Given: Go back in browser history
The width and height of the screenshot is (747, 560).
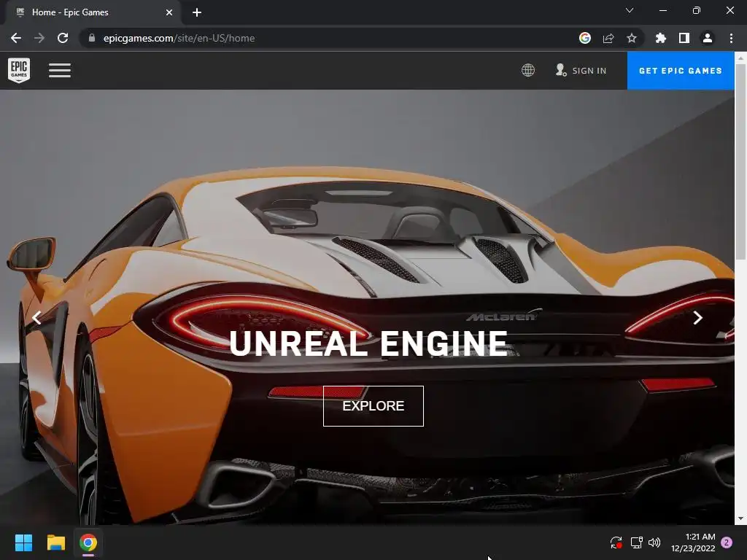Looking at the screenshot, I should point(16,38).
